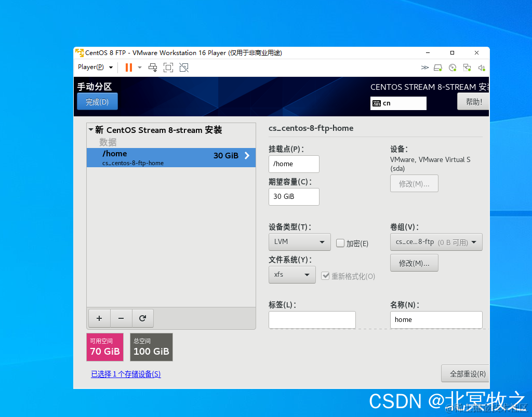
Task: Click the double-chevron expand devices icon
Action: (425, 68)
